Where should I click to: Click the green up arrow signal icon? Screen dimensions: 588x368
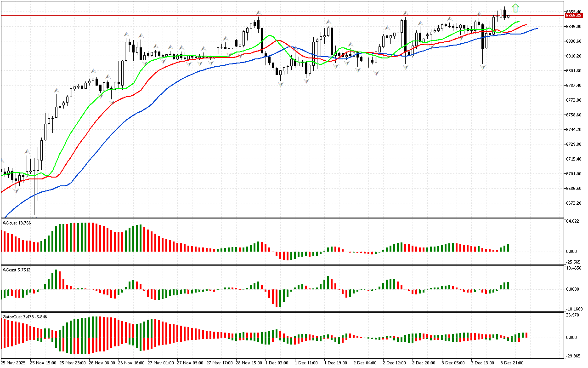coord(515,8)
